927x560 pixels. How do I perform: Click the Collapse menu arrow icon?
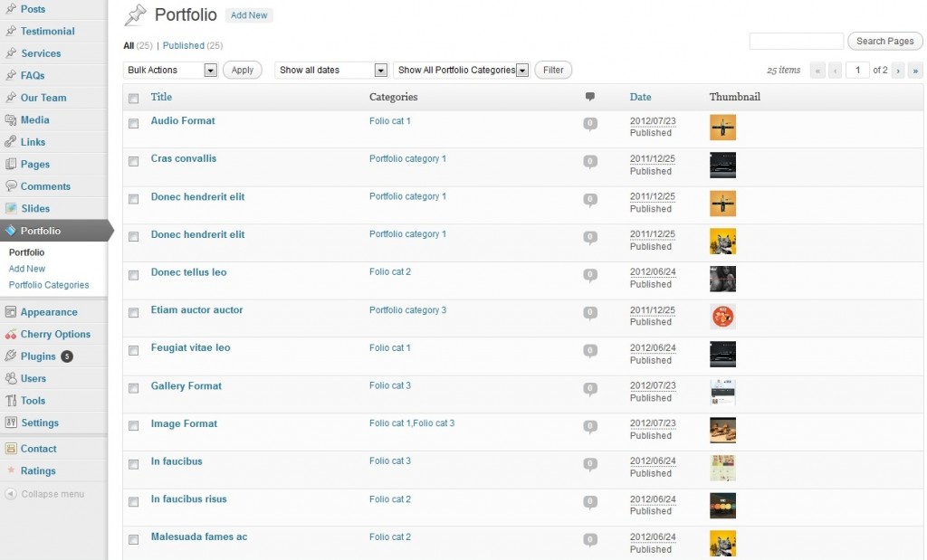[x=11, y=494]
